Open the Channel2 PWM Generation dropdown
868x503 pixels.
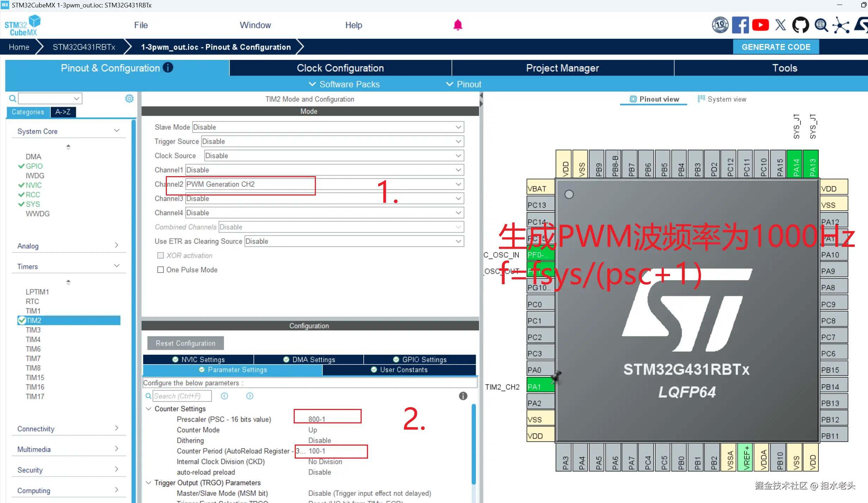(325, 184)
